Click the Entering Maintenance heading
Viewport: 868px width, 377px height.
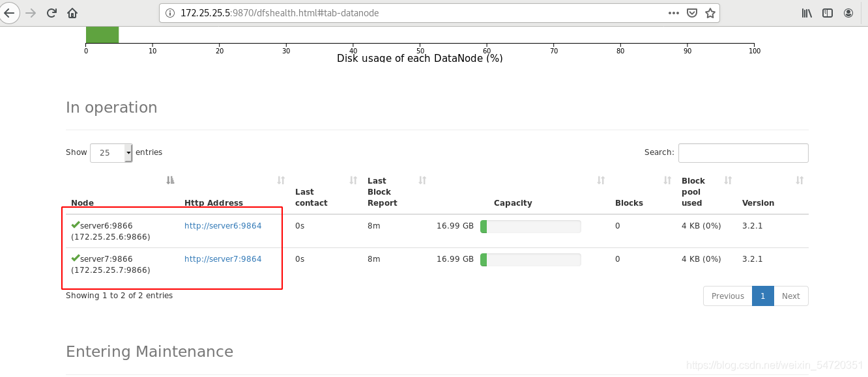pyautogui.click(x=149, y=352)
